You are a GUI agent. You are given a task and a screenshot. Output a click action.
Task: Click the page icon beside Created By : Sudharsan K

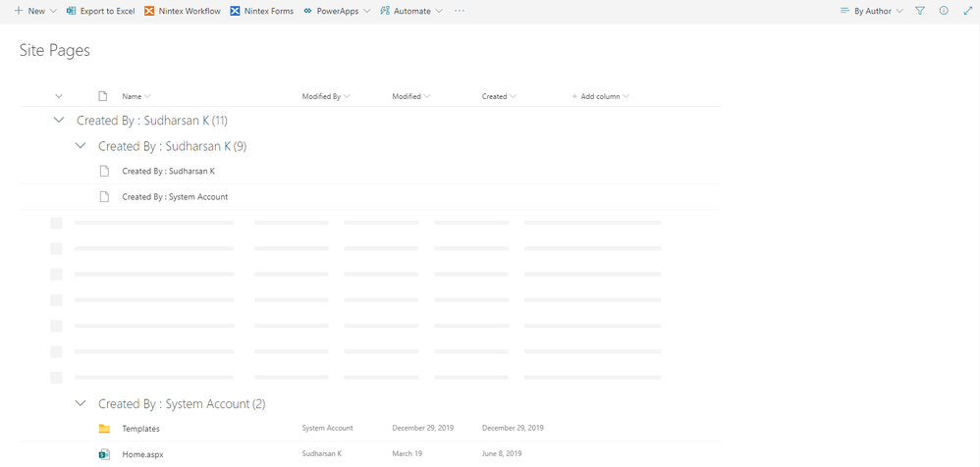tap(104, 171)
